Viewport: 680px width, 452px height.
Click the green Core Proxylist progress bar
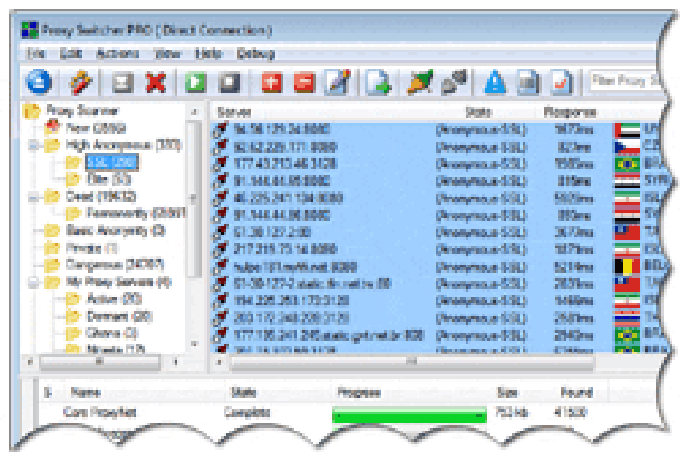(x=410, y=412)
